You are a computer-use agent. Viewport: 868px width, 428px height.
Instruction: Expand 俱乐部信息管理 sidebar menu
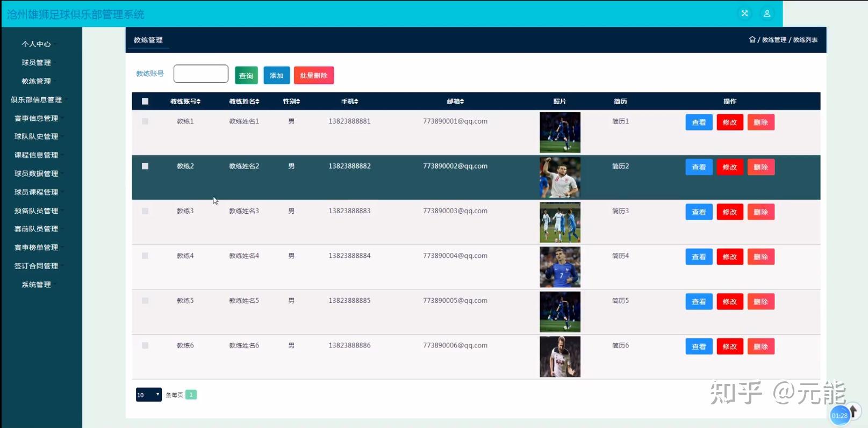(x=37, y=100)
